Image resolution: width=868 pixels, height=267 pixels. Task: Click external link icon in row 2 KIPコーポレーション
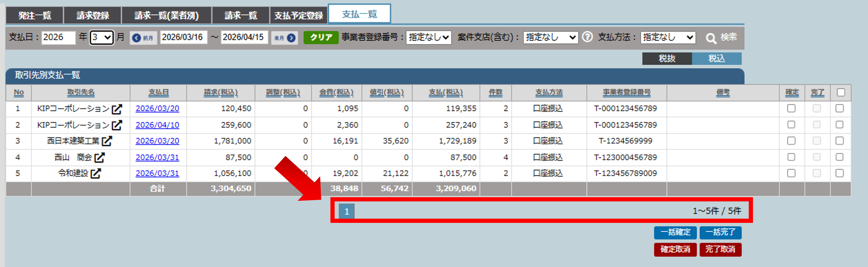coord(117,125)
